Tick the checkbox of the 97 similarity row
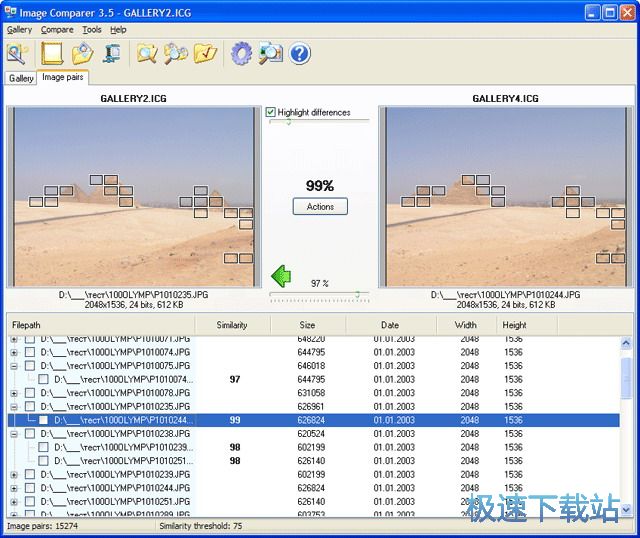640x538 pixels. pos(43,380)
